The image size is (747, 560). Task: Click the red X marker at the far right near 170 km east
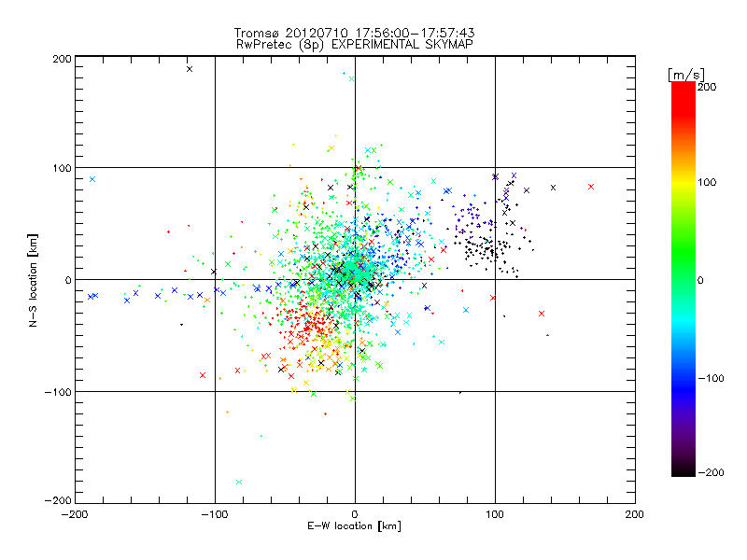click(x=591, y=187)
